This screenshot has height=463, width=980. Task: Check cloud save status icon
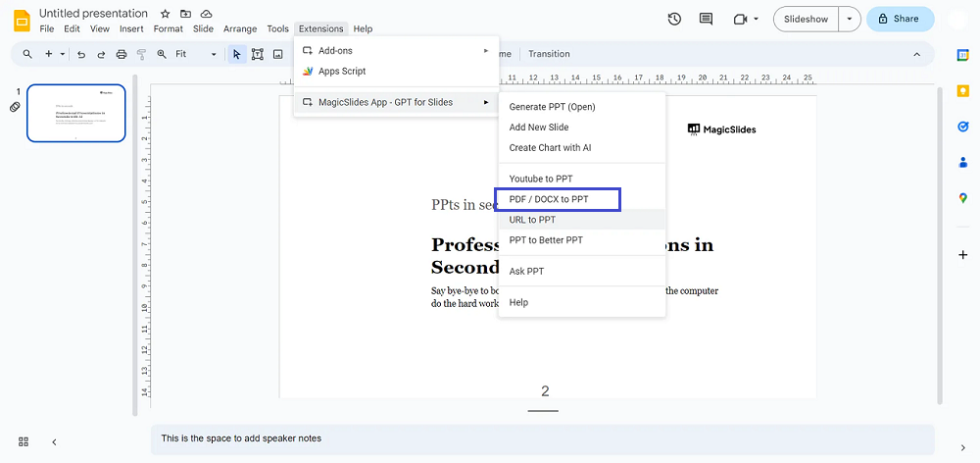click(x=206, y=14)
